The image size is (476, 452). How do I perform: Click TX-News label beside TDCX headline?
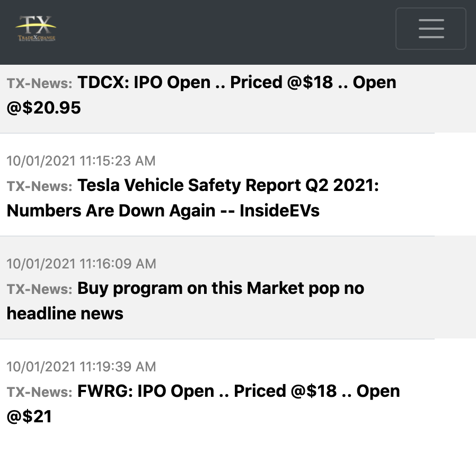coord(39,83)
